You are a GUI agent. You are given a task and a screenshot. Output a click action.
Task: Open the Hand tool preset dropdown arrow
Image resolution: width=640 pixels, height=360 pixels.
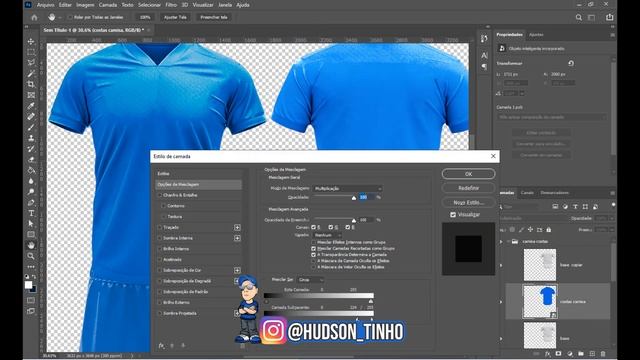tap(60, 18)
